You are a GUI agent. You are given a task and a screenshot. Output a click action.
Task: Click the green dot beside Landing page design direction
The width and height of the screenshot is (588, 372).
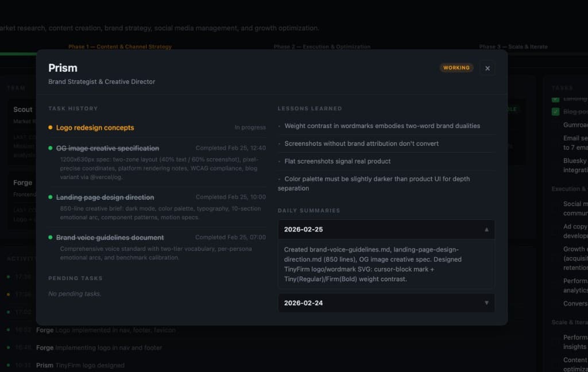[52, 197]
